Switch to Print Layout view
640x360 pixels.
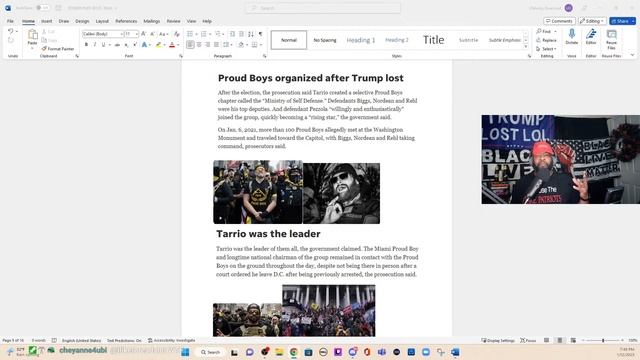click(560, 340)
